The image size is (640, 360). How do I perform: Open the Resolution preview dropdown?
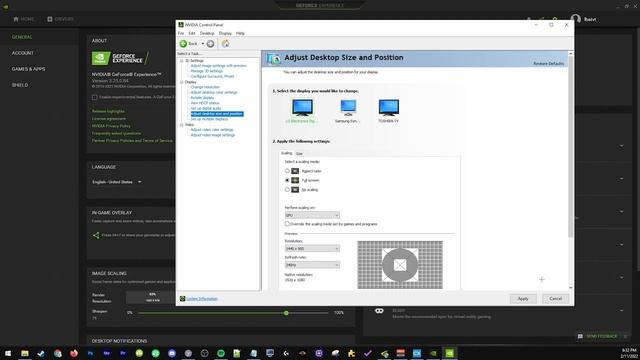(312, 248)
